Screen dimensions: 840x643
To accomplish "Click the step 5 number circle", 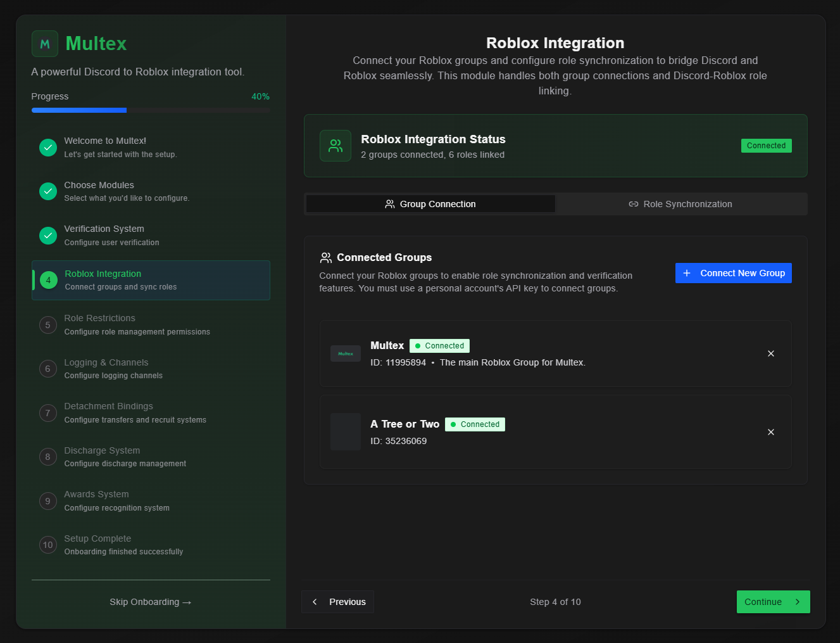I will point(48,325).
